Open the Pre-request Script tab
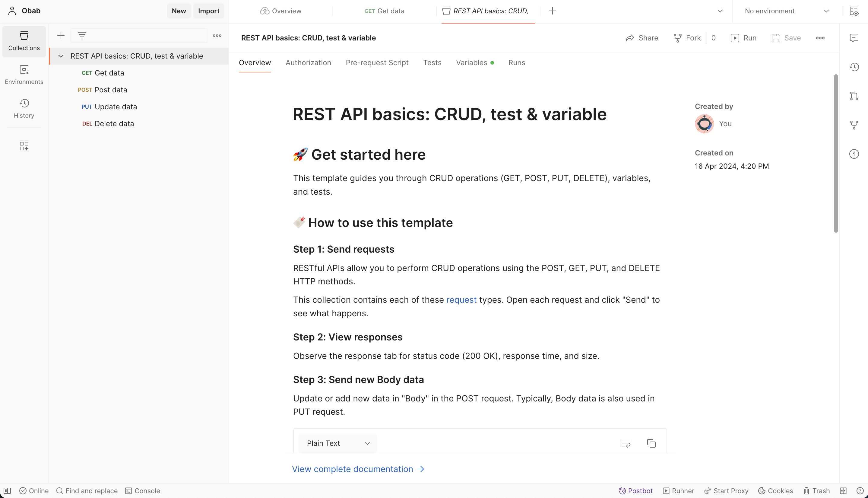The width and height of the screenshot is (868, 498). coord(377,62)
